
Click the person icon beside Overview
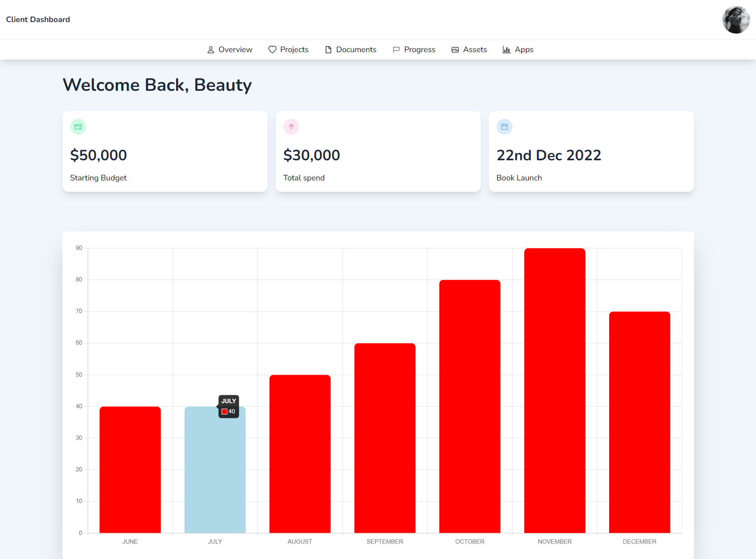coord(211,50)
